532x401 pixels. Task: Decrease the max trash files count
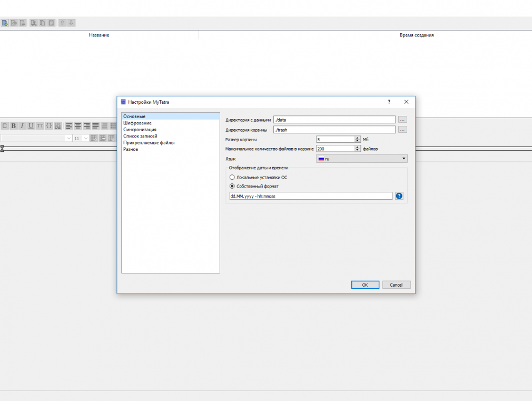(357, 150)
